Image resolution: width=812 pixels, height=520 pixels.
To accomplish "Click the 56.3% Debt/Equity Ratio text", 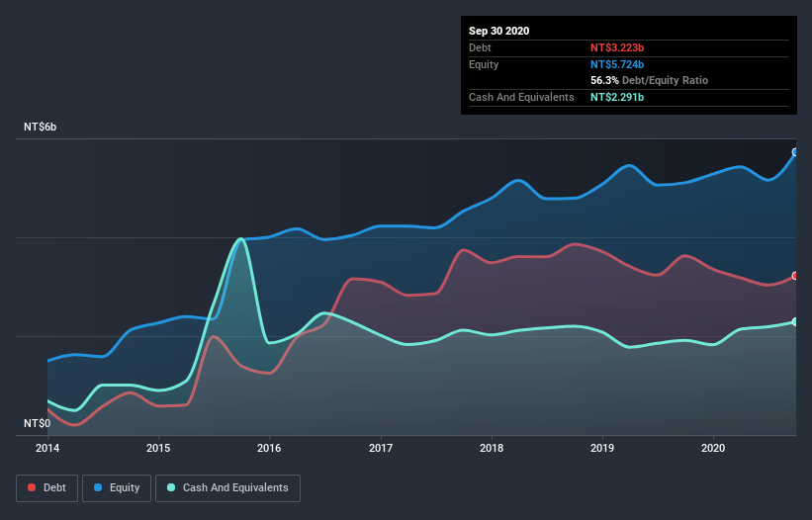I will (650, 80).
